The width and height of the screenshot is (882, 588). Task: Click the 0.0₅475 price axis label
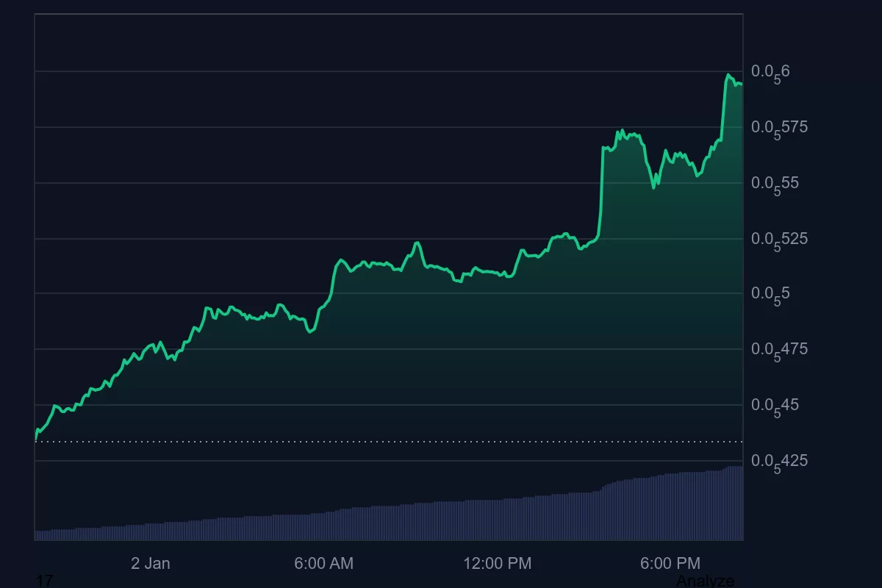(779, 350)
